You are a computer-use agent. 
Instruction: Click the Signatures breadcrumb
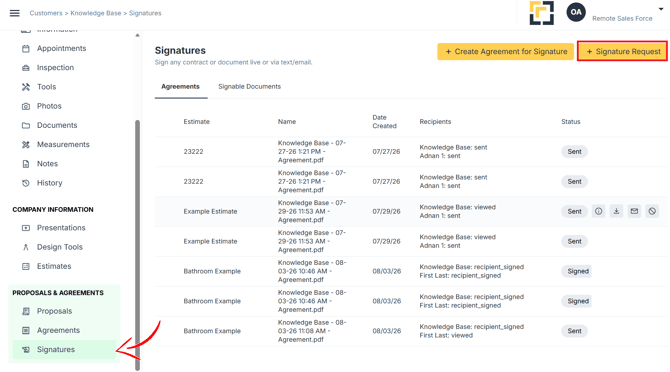[145, 13]
